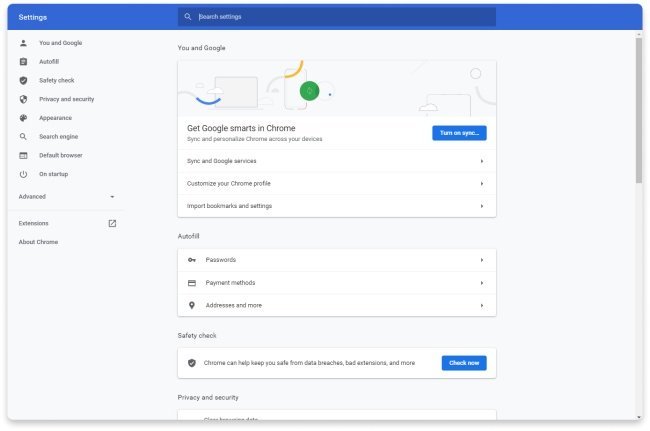Click the Payment methods label

[x=230, y=283]
